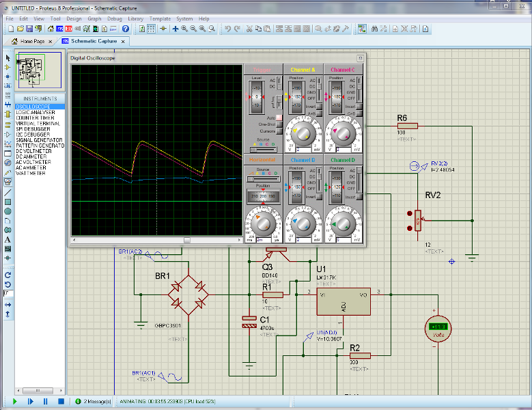This screenshot has width=532, height=410.
Task: Stop the simulation
Action: click(x=61, y=402)
